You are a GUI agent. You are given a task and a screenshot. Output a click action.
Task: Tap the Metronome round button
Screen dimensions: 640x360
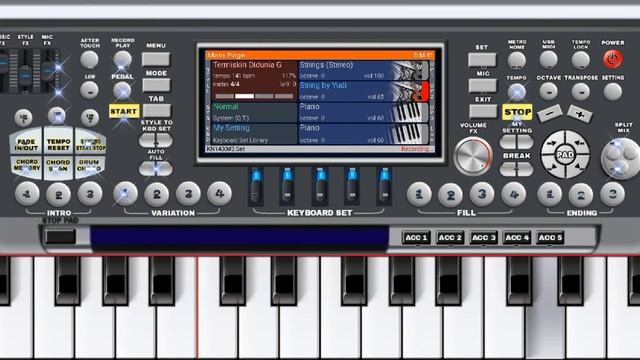click(517, 60)
